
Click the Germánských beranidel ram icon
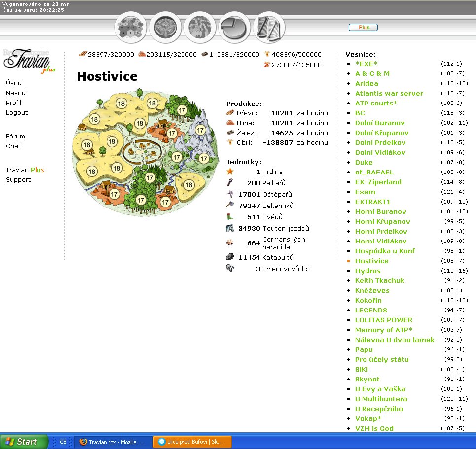tap(229, 242)
